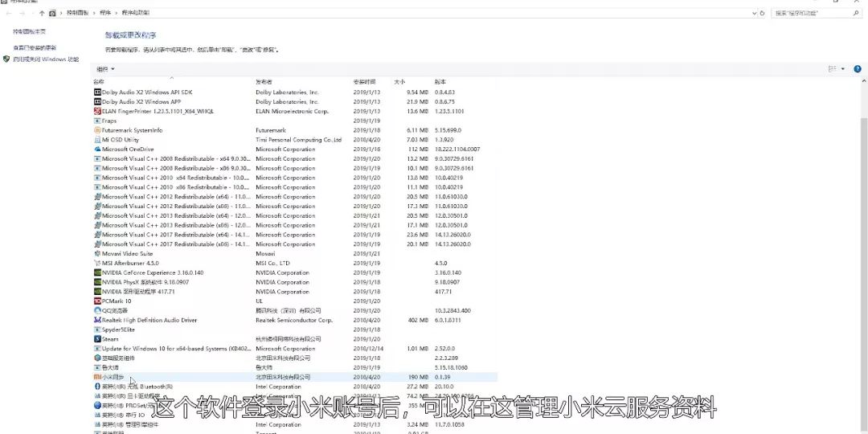Select the NVIDIA PhysX entry icon

[x=97, y=282]
